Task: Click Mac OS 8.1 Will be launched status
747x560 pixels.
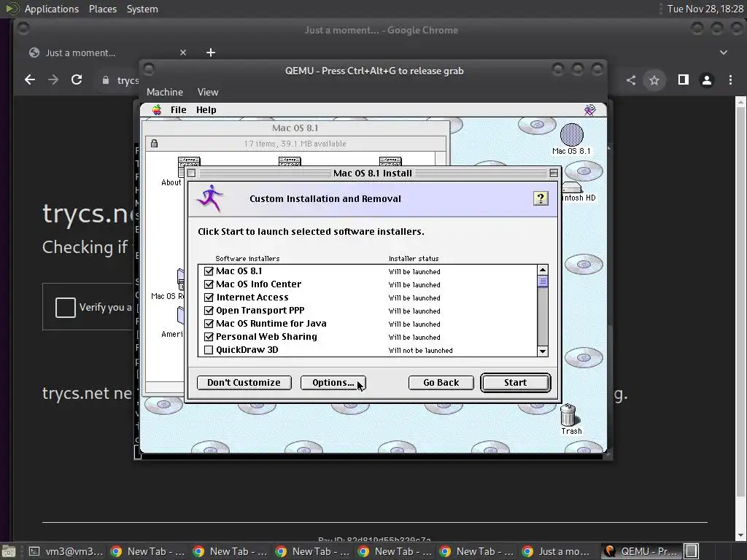Action: 414,272
